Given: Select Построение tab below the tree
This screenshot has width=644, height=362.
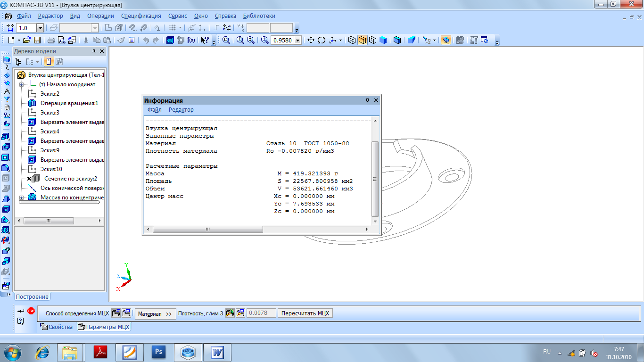Looking at the screenshot, I should click(33, 296).
